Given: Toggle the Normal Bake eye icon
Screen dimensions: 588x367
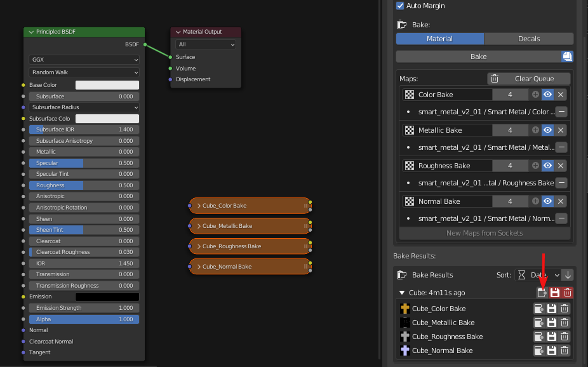Looking at the screenshot, I should pos(547,201).
